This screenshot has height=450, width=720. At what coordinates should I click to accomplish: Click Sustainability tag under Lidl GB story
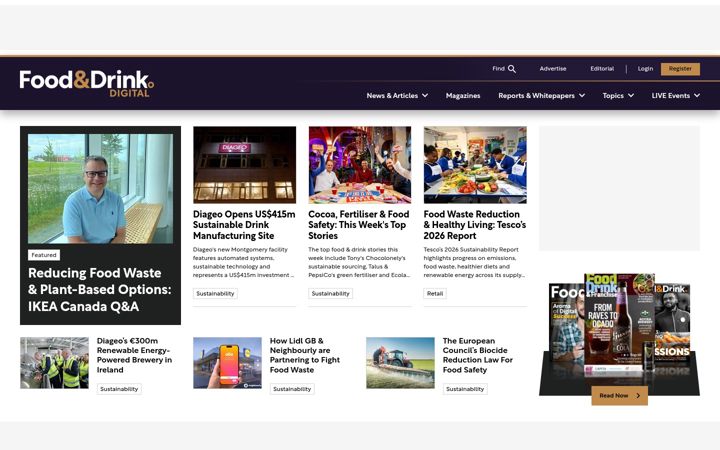292,389
